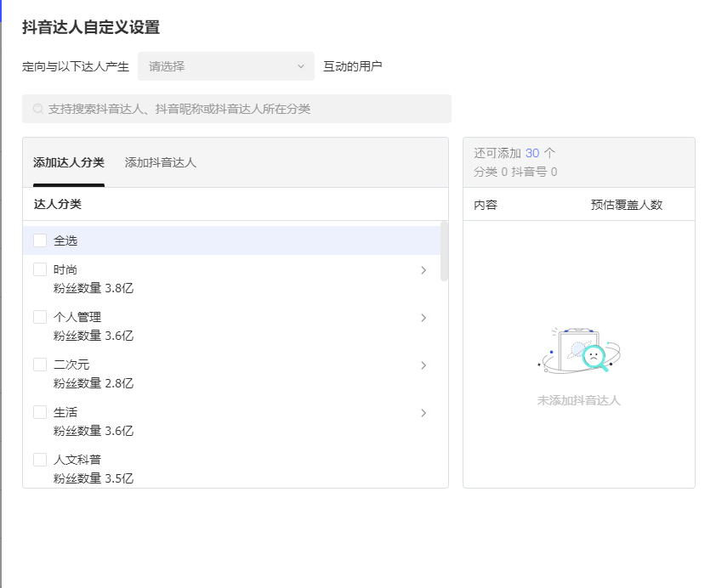Expand the 二次元 category chevron
716x588 pixels.
[423, 365]
